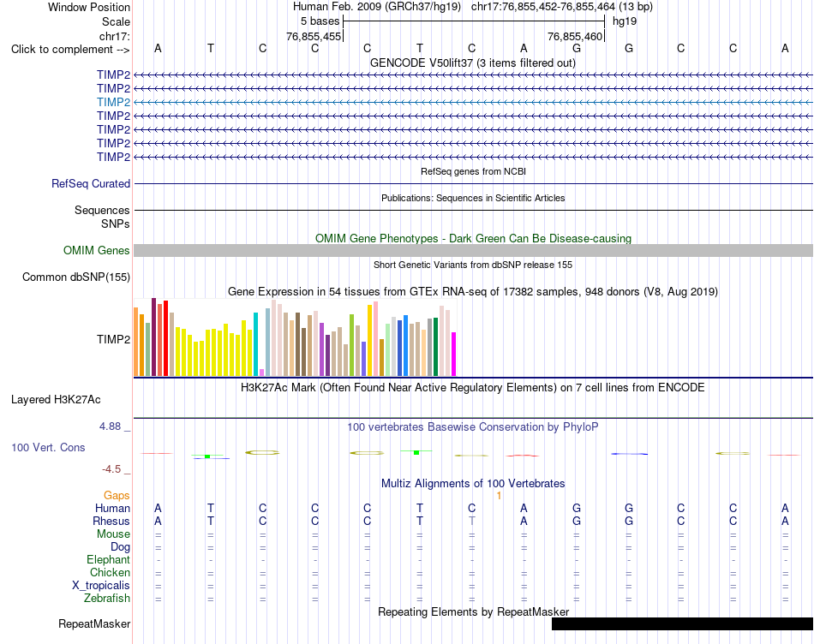814x644 pixels.
Task: Click the 76,855,460 position marker
Action: click(575, 36)
